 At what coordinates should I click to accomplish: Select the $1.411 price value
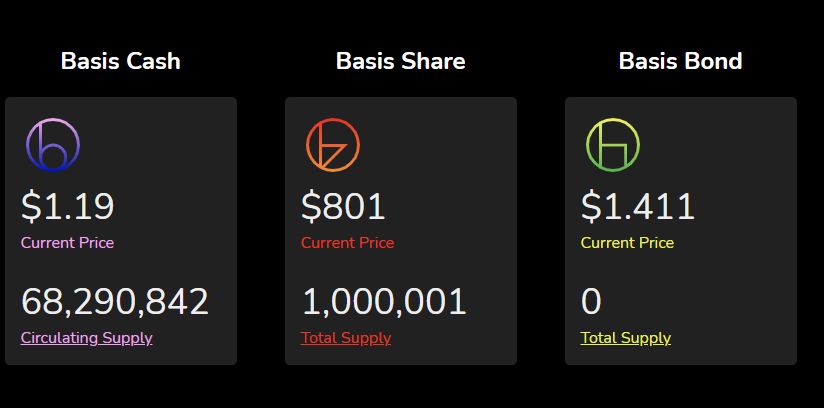pos(638,207)
